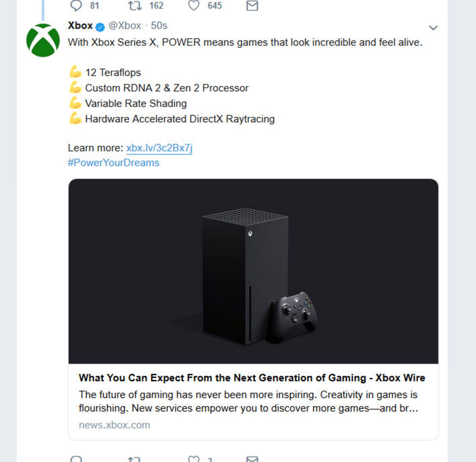The height and width of the screenshot is (462, 476).
Task: Reply to the tweet with 81 comments
Action: pos(76,5)
